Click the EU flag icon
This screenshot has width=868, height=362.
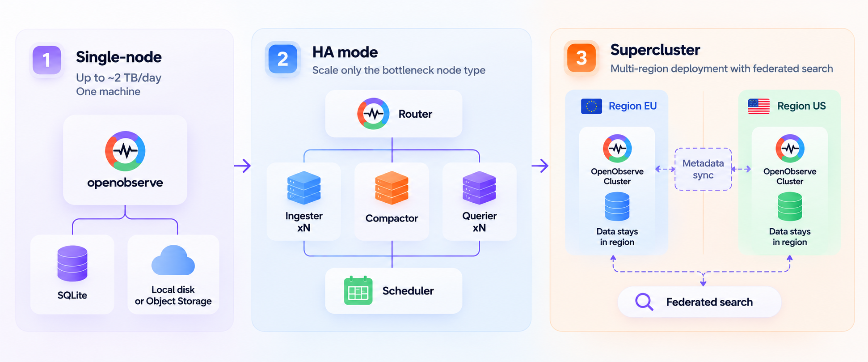(591, 106)
